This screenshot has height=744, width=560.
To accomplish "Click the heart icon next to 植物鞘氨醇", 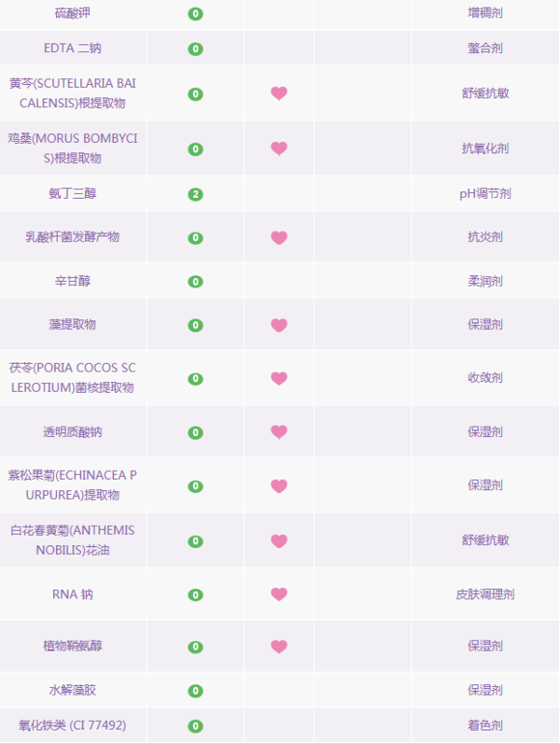I will [x=279, y=646].
